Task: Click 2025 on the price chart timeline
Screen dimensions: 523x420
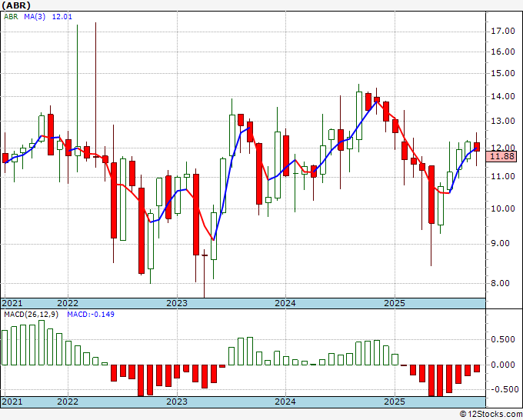Action: pyautogui.click(x=395, y=303)
